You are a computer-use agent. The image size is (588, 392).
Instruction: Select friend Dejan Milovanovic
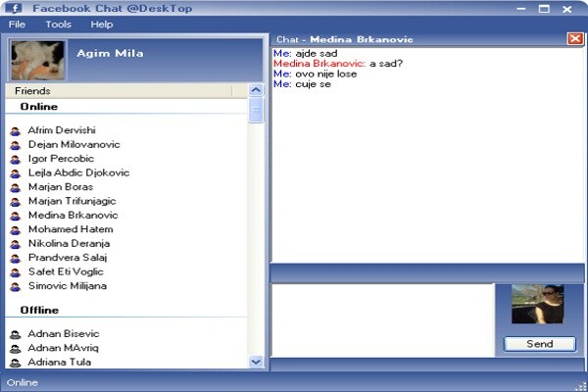click(74, 144)
